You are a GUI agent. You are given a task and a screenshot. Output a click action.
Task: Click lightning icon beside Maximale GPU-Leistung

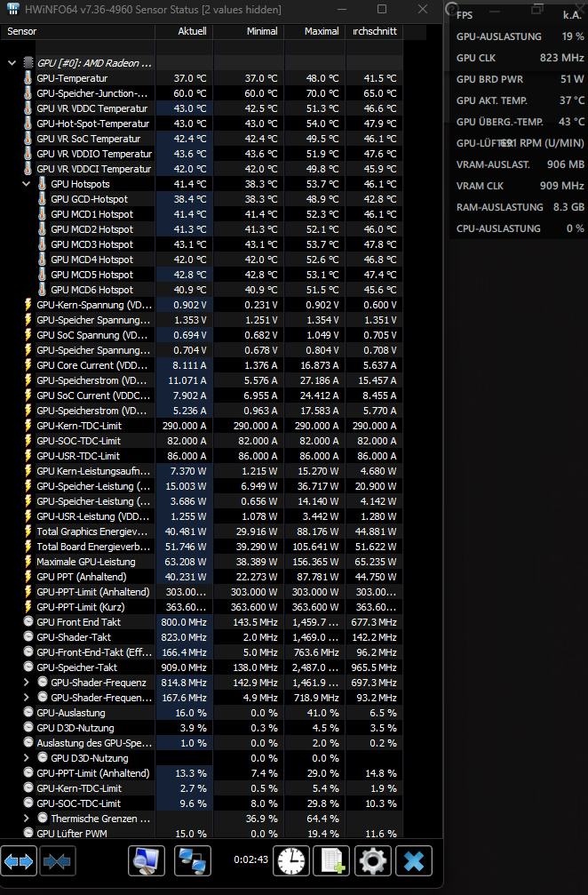[x=28, y=562]
